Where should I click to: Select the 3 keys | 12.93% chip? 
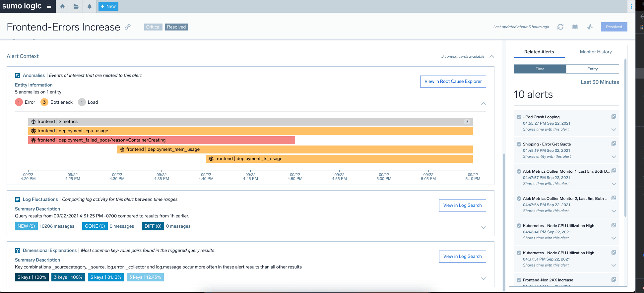click(145, 277)
